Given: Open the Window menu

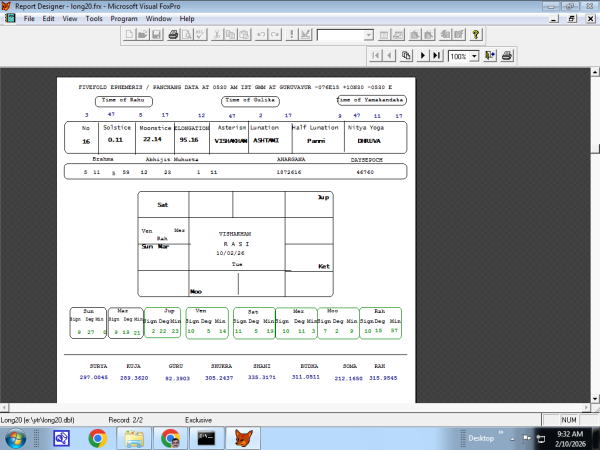Looking at the screenshot, I should click(159, 18).
